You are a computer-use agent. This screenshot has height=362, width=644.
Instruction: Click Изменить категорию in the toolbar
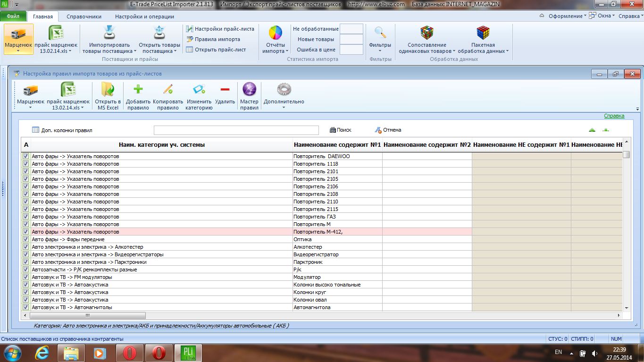pos(199,96)
